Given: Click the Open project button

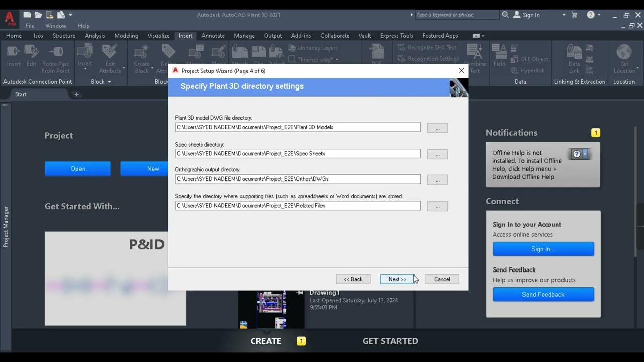Looking at the screenshot, I should click(77, 169).
